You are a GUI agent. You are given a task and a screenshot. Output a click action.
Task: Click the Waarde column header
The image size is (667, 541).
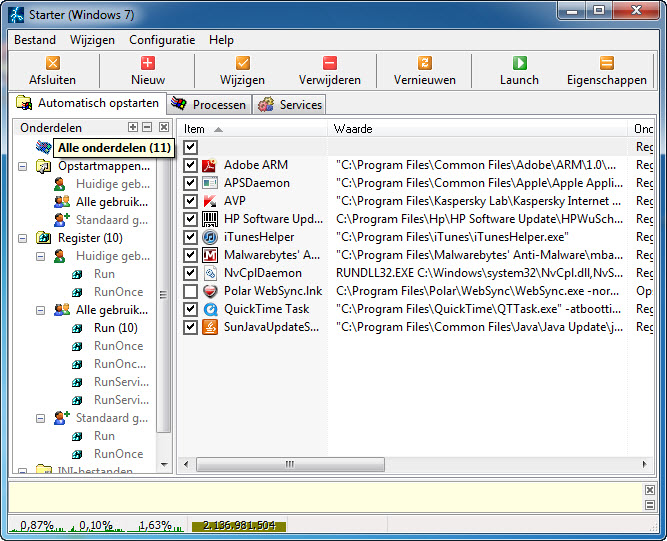pyautogui.click(x=478, y=129)
